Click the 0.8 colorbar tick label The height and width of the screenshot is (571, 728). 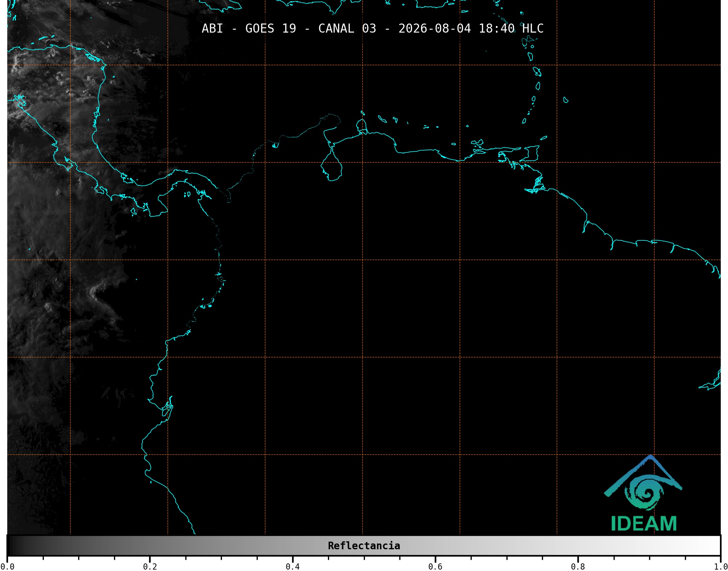pyautogui.click(x=578, y=567)
